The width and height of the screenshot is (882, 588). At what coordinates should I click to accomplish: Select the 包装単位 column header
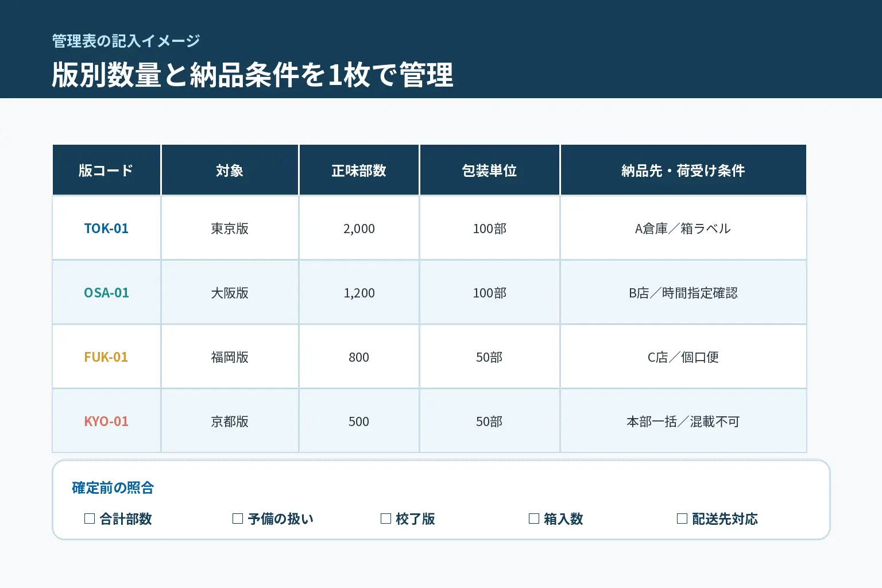pyautogui.click(x=489, y=171)
